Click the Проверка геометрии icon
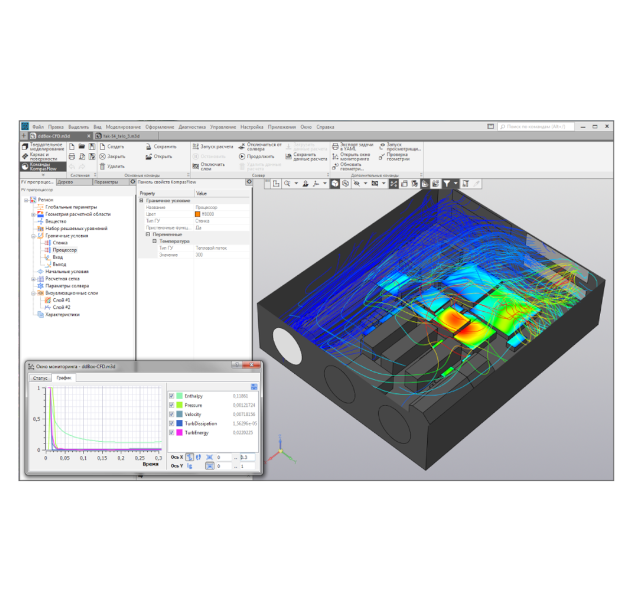The height and width of the screenshot is (600, 633). (x=383, y=155)
